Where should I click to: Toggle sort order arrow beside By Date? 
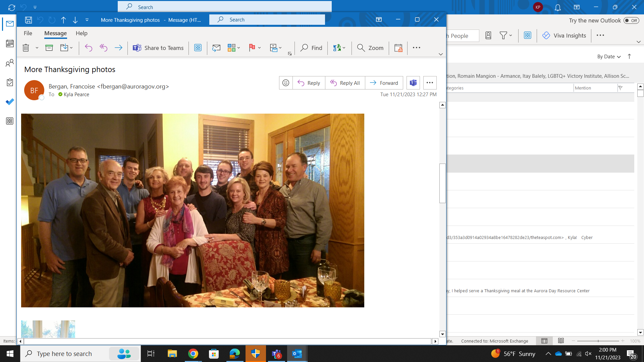pyautogui.click(x=629, y=56)
